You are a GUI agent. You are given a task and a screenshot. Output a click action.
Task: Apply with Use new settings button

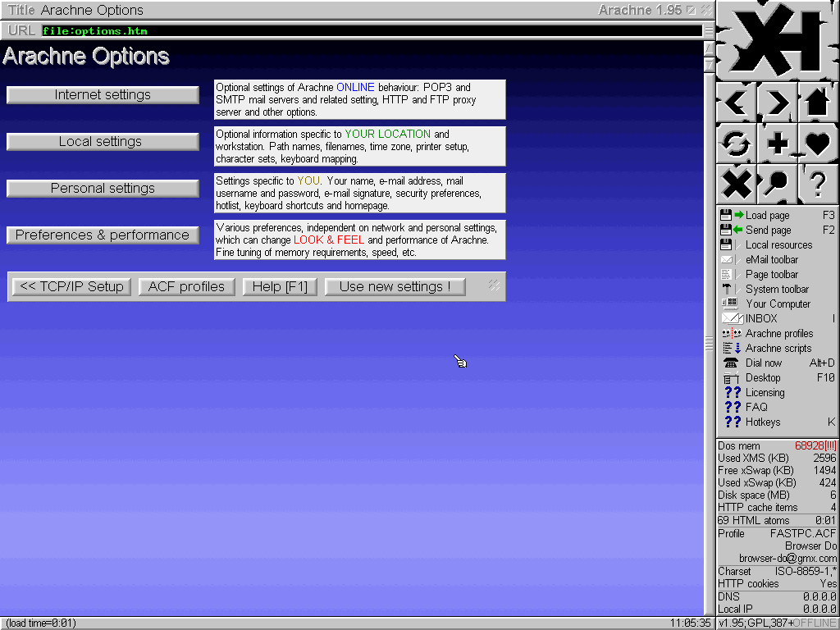click(x=395, y=286)
